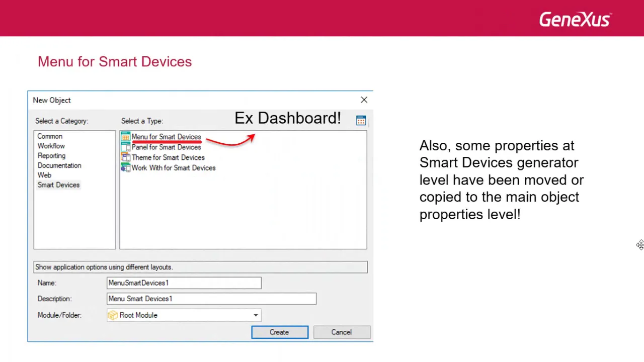Click the application options description text
This screenshot has width=644, height=362.
(104, 267)
